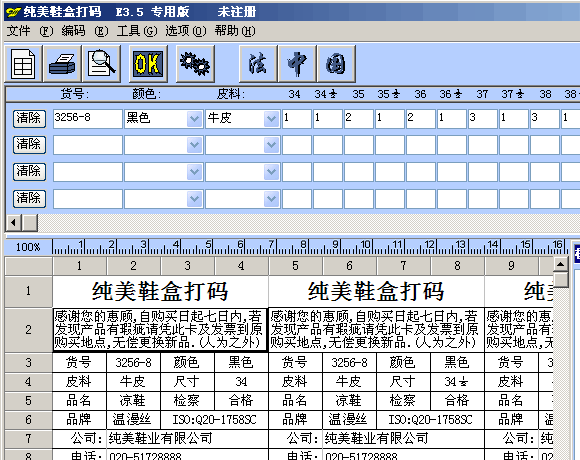Select row header 2 in sheet
The image size is (580, 460).
point(28,329)
